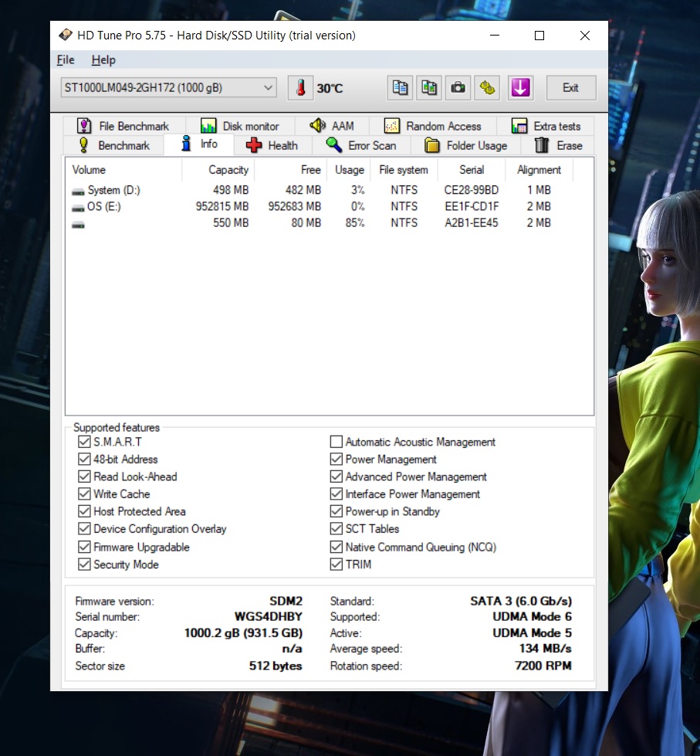Screen dimensions: 700x756
Task: Toggle the Interface Power Management checkbox
Action: click(336, 493)
